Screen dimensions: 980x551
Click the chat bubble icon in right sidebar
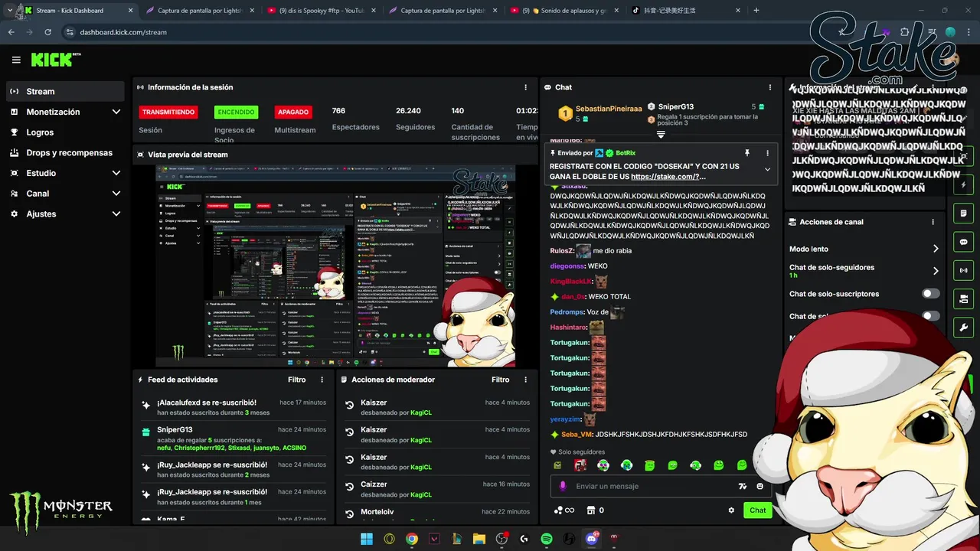tap(964, 242)
